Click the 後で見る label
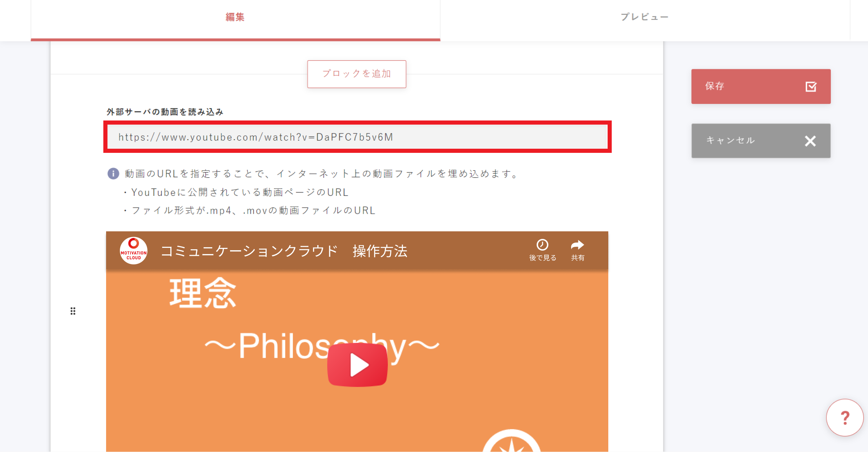This screenshot has height=452, width=868. 542,258
